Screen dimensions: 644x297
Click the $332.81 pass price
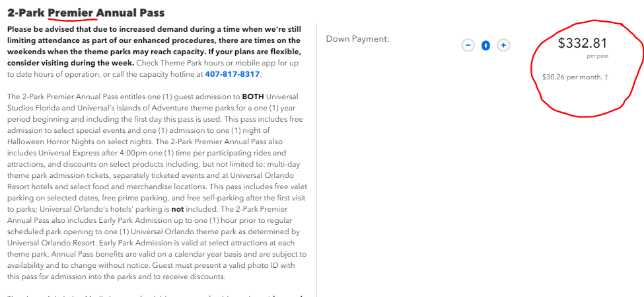pyautogui.click(x=582, y=43)
